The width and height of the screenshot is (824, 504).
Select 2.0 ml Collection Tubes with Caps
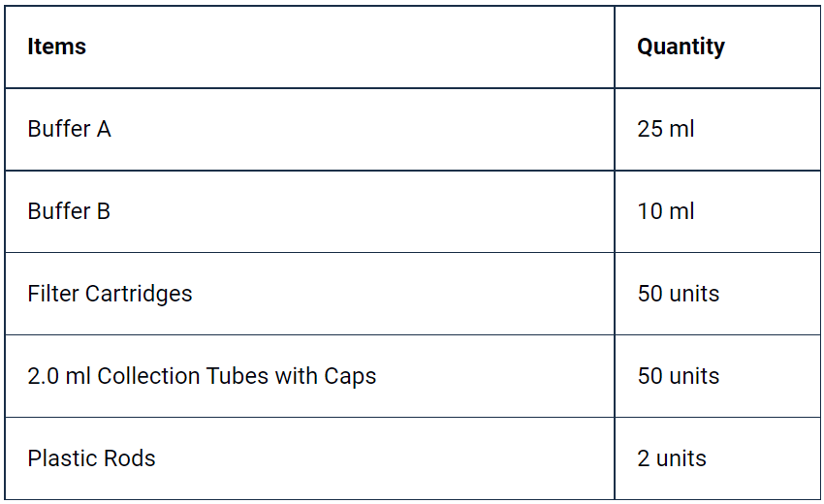(x=309, y=376)
